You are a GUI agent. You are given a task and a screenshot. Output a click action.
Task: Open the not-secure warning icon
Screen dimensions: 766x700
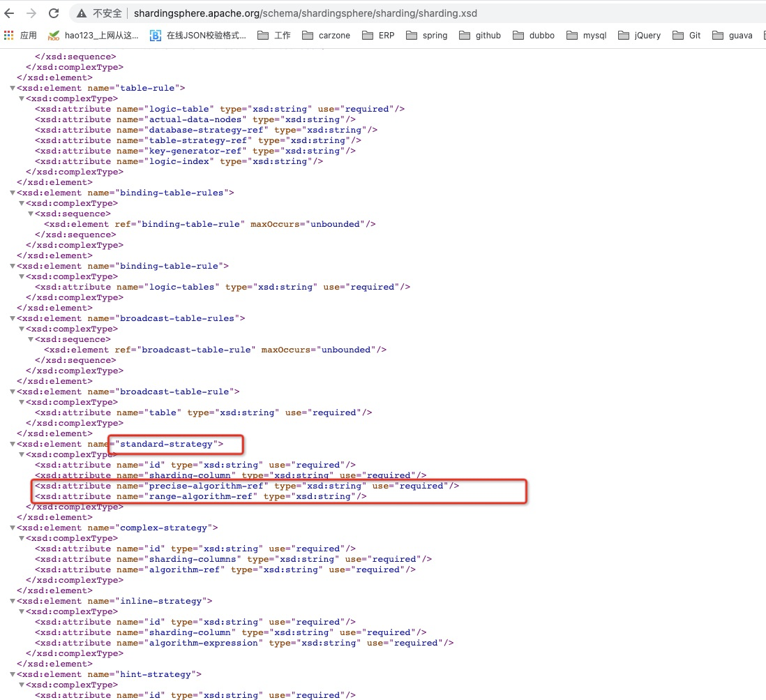pos(82,13)
